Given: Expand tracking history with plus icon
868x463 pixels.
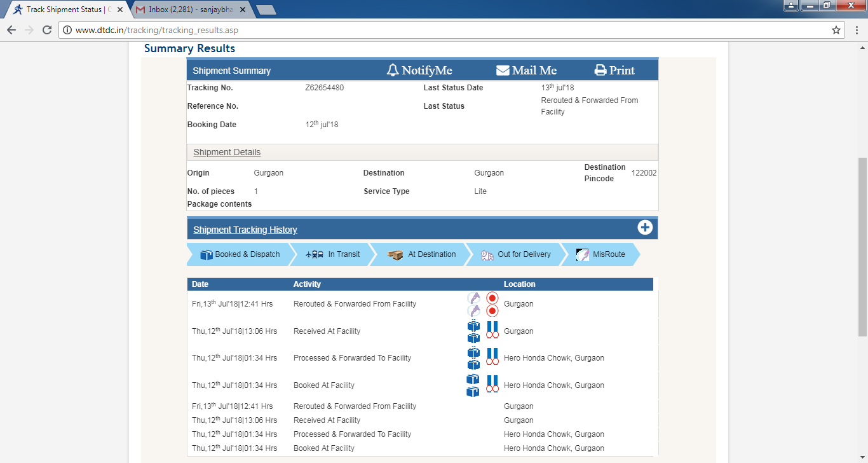Looking at the screenshot, I should (645, 228).
